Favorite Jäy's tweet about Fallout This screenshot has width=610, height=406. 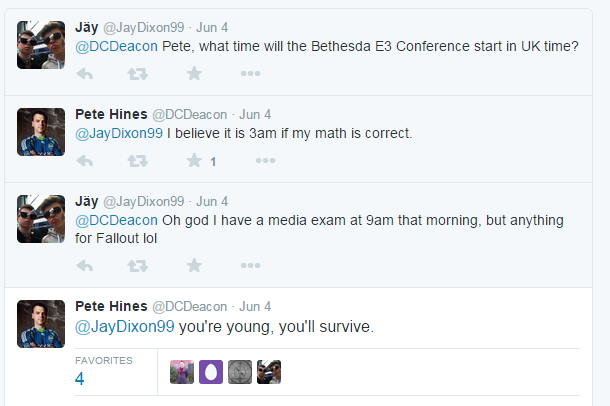(194, 265)
